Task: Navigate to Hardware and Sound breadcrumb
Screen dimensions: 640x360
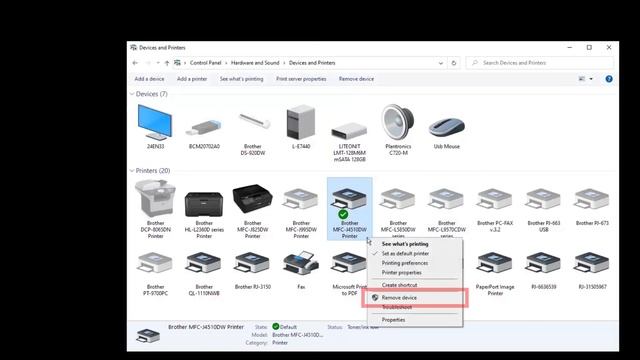Action: click(255, 63)
